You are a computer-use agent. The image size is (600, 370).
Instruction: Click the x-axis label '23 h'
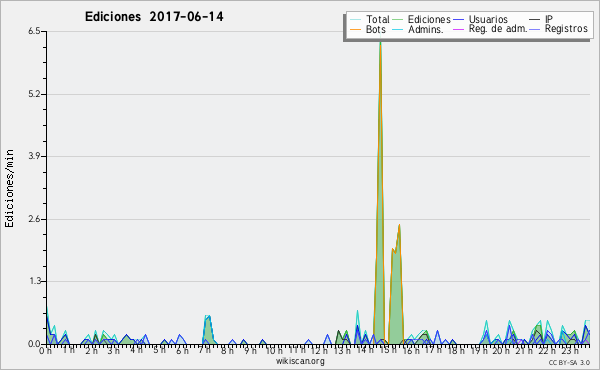[x=569, y=350]
